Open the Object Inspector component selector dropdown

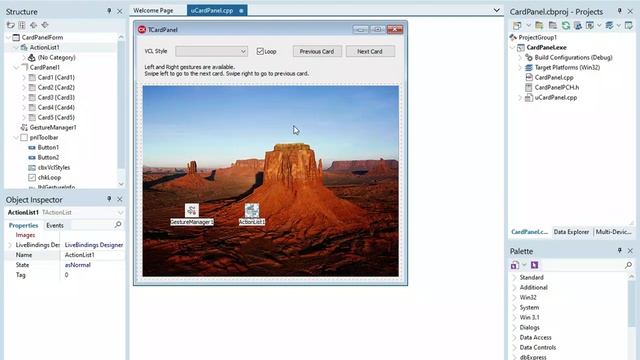pyautogui.click(x=120, y=213)
